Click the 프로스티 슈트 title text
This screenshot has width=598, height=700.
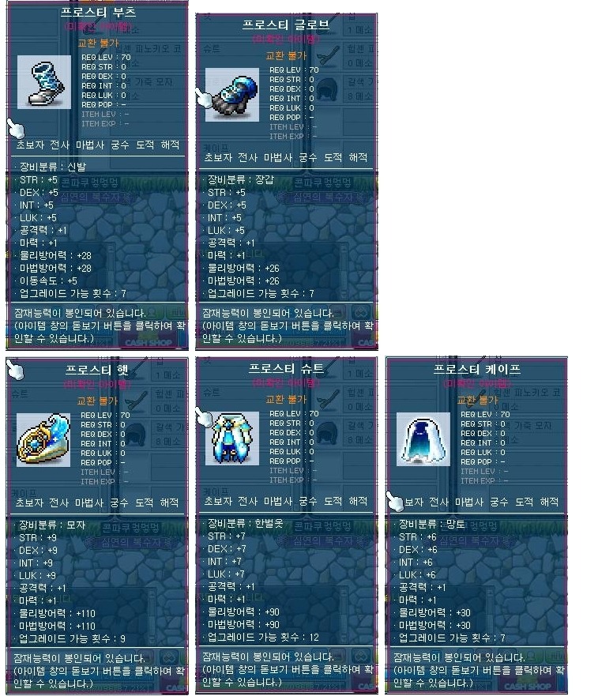[286, 368]
